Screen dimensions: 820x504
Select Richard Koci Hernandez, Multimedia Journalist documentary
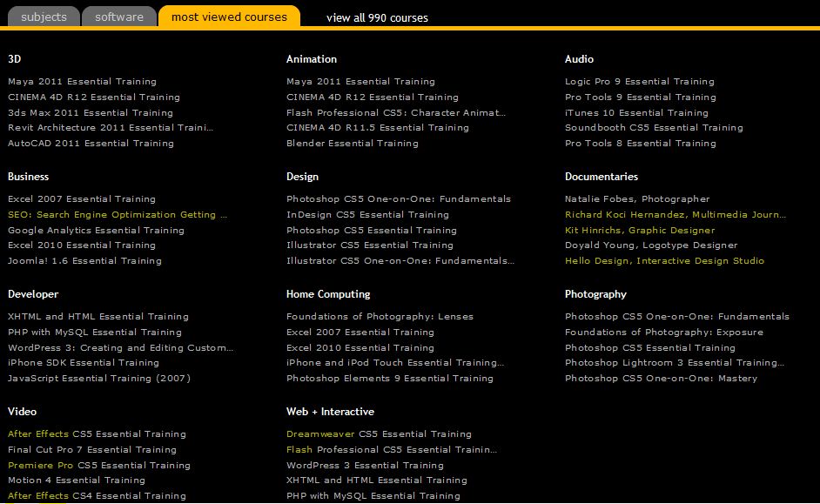(x=675, y=215)
